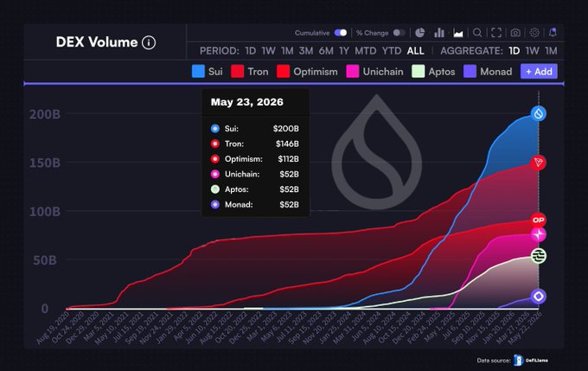
Task: Click the Monad purple legend swatch
Action: coord(470,71)
